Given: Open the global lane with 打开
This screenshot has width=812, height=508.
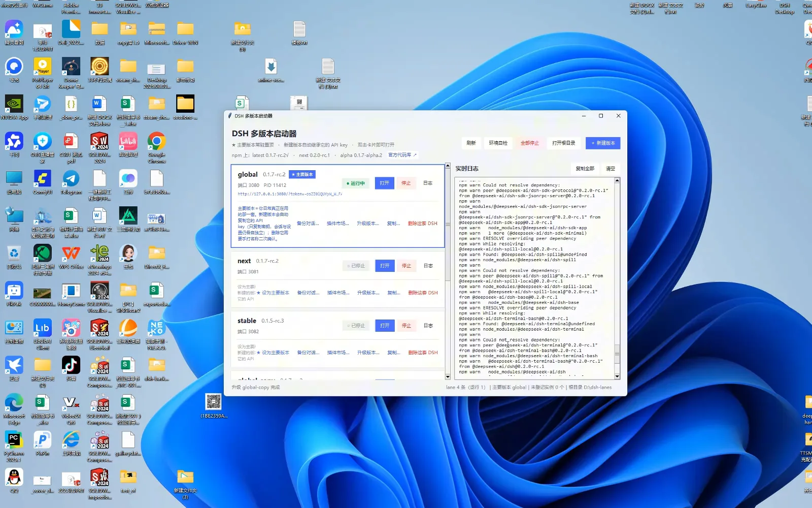Looking at the screenshot, I should 385,183.
